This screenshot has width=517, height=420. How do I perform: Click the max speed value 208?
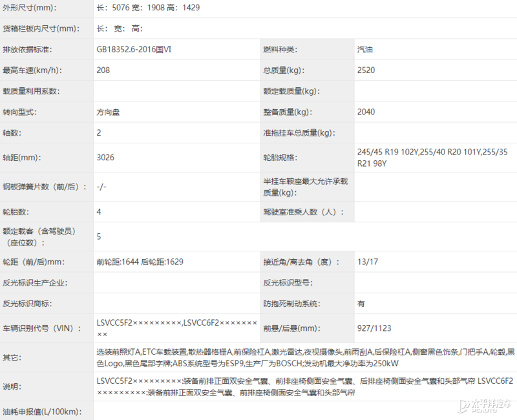(x=103, y=70)
